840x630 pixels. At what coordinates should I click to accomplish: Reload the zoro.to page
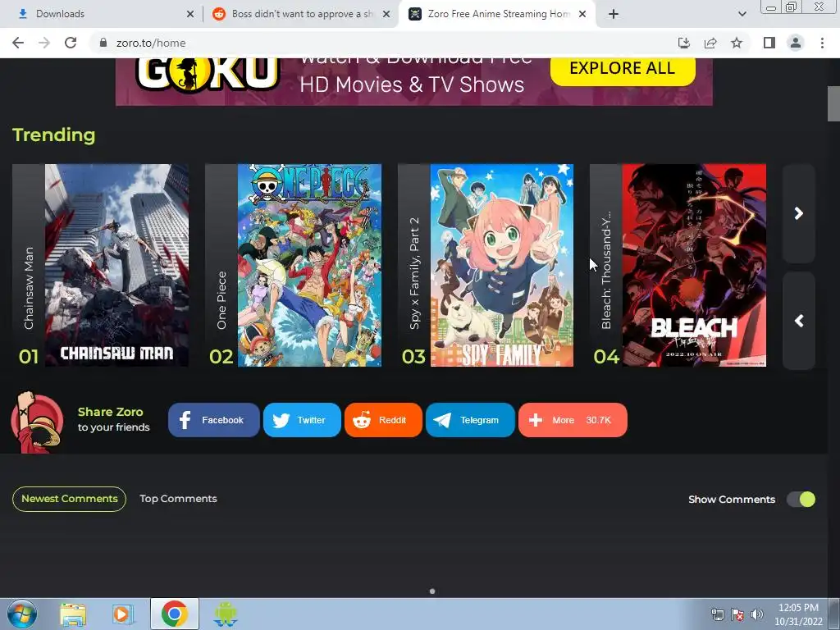point(71,43)
